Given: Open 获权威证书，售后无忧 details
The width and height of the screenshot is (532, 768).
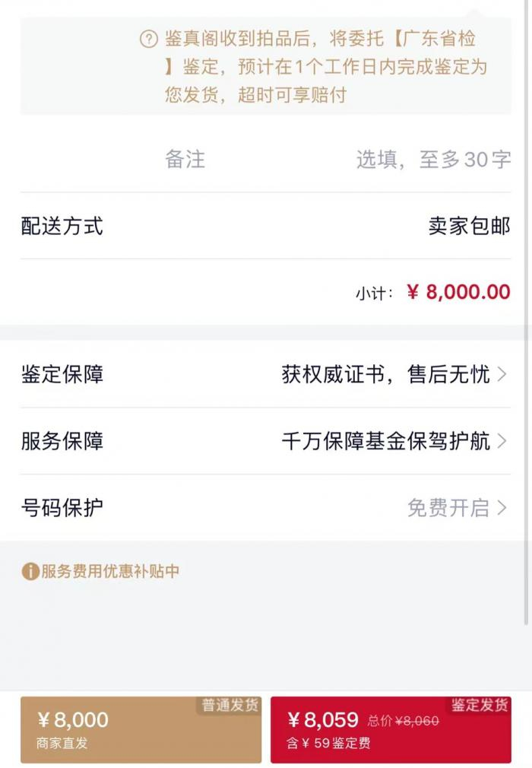Looking at the screenshot, I should [385, 374].
